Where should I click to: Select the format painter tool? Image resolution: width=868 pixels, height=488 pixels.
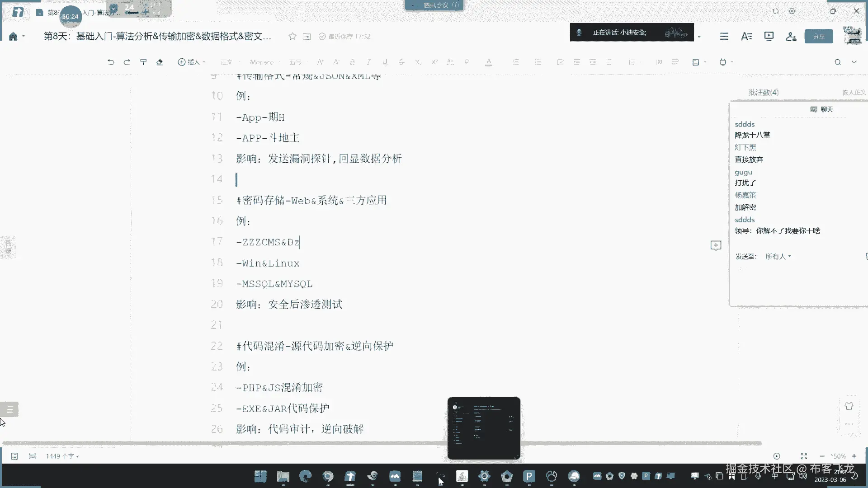tap(143, 62)
